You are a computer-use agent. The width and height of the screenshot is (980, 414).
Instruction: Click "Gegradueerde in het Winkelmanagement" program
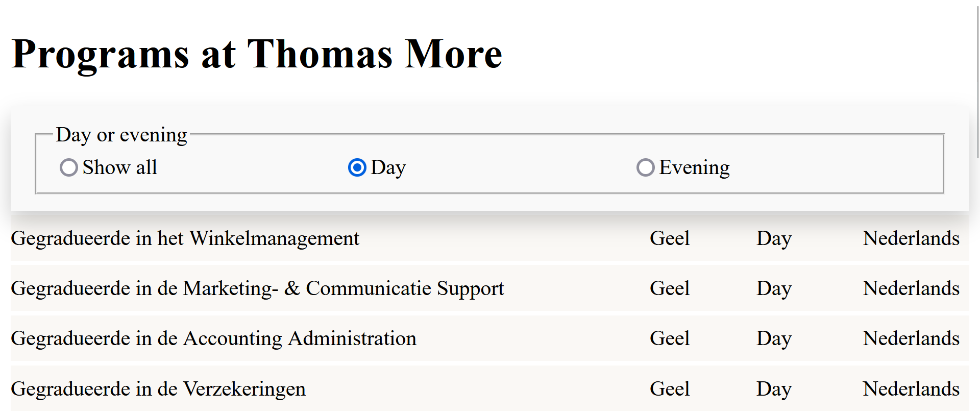coord(185,238)
